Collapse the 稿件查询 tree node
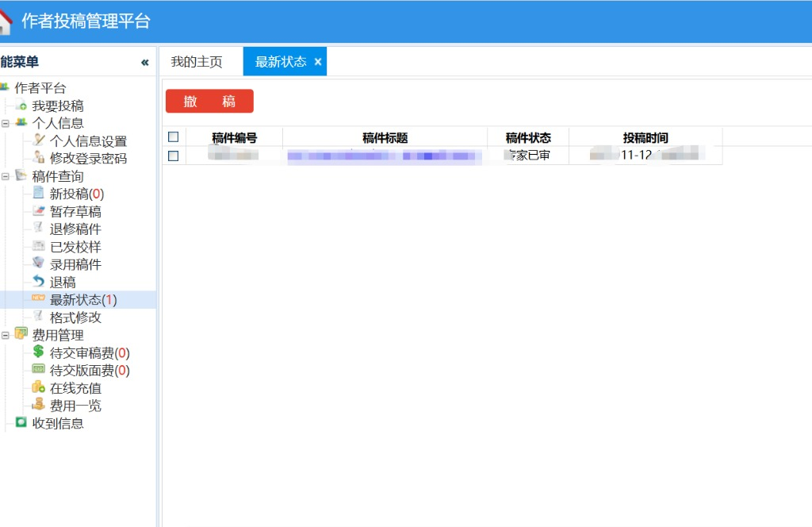Viewport: 812px width, 527px height. (6, 176)
